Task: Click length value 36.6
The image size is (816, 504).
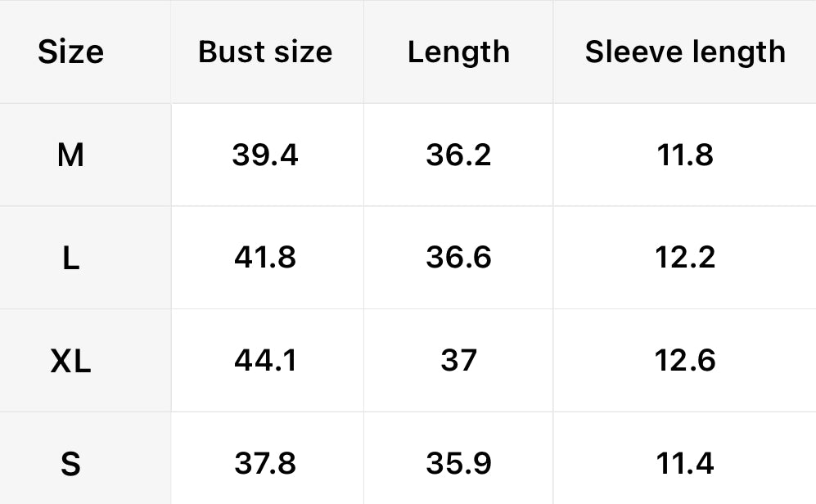Action: click(458, 258)
